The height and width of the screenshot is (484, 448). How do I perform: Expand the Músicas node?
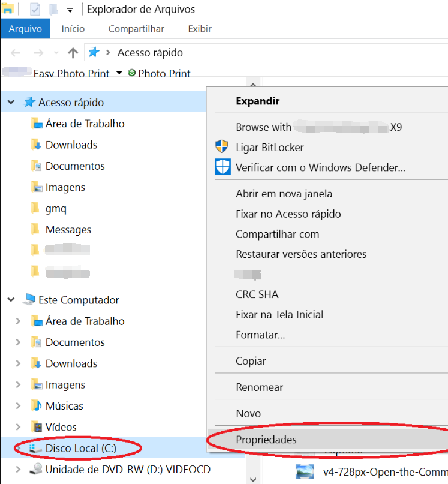[x=18, y=405]
